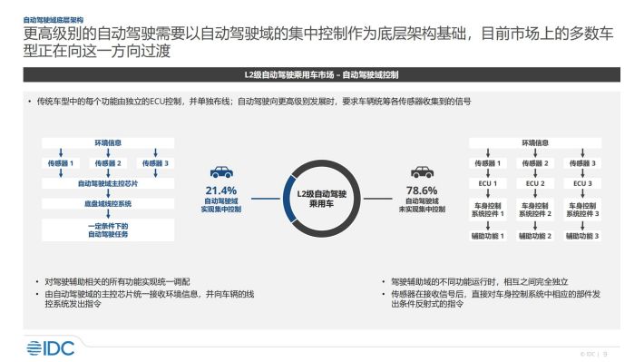Select the ECU 3 box
644x362 pixels.
pyautogui.click(x=582, y=183)
